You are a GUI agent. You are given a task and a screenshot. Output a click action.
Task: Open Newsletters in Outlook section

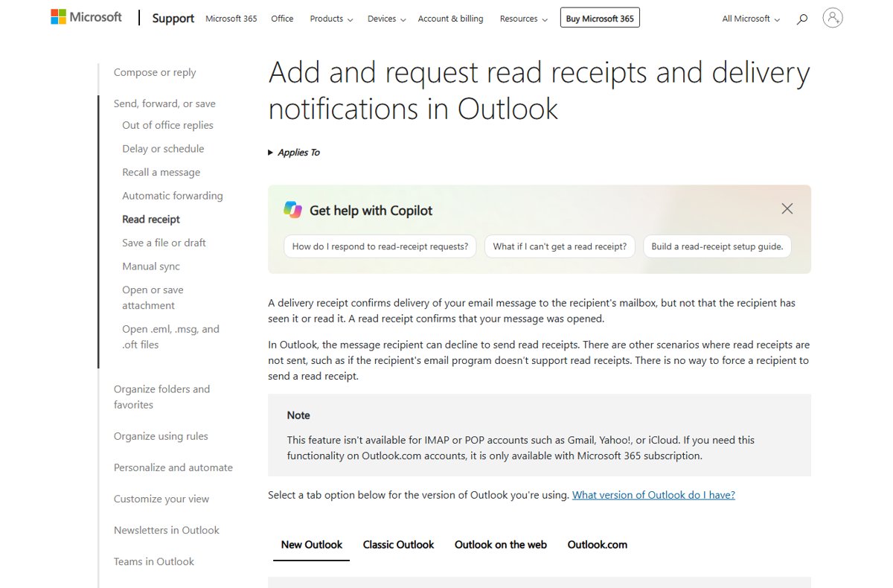tap(167, 530)
